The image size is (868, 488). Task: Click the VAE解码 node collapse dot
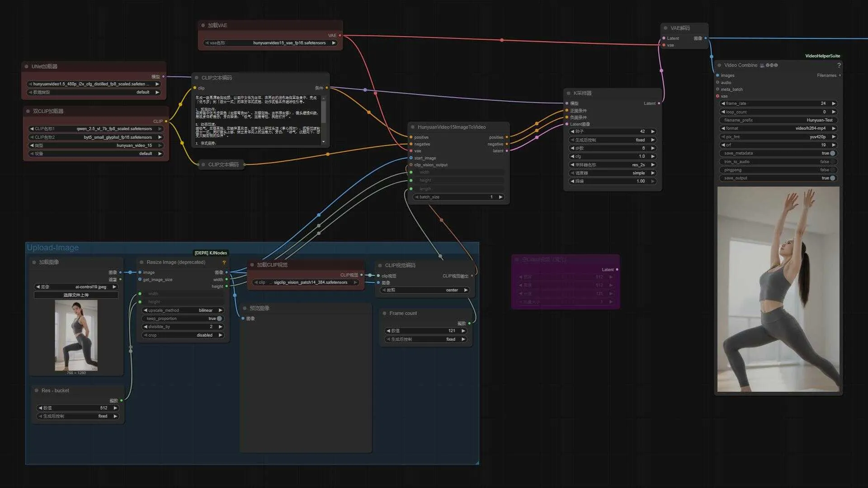tap(665, 28)
